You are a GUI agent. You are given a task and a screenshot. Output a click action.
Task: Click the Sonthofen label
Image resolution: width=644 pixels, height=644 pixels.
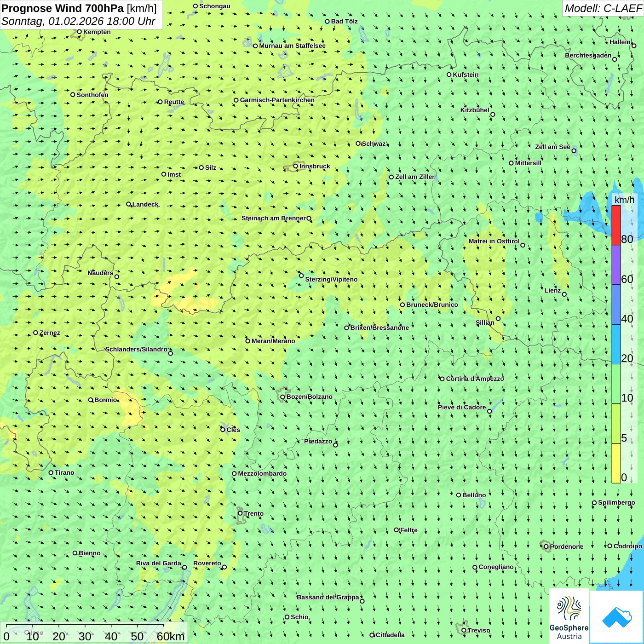coord(92,95)
